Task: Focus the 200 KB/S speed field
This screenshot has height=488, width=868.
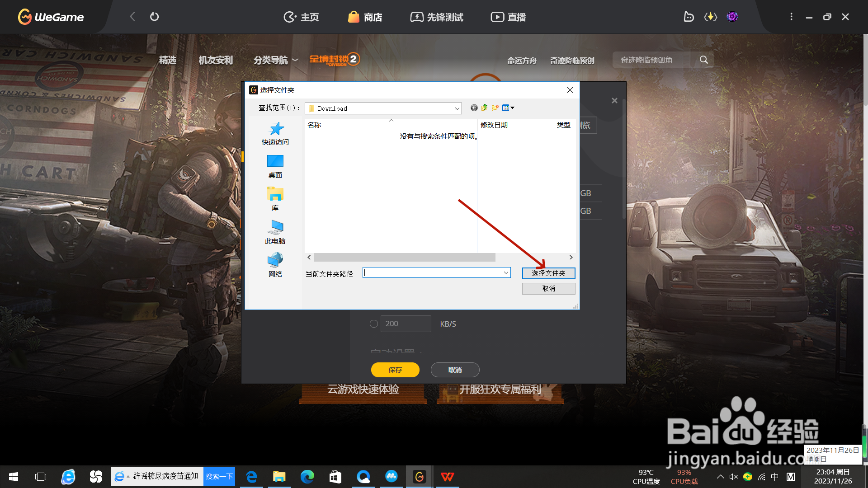Action: click(406, 324)
